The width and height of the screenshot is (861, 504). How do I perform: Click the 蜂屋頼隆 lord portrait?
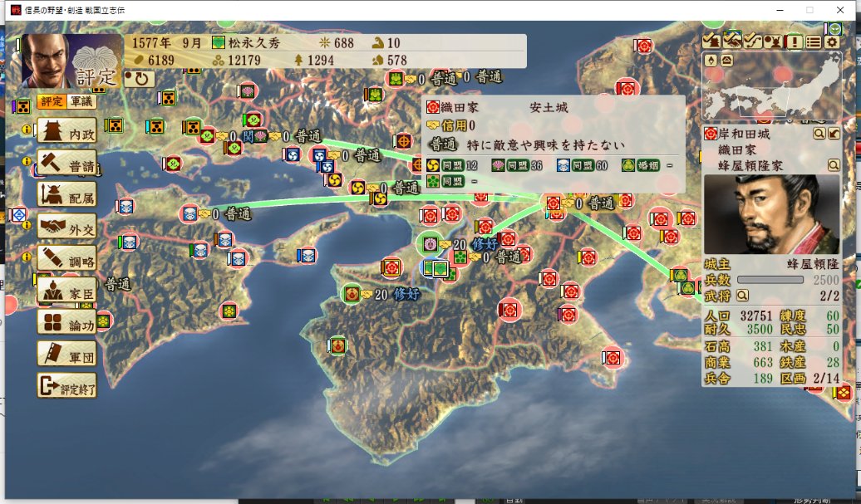771,214
